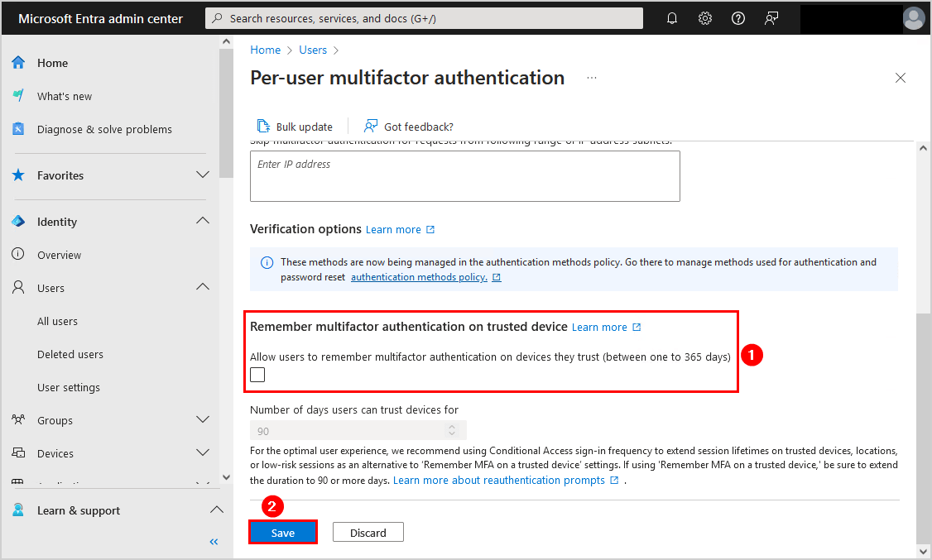Click the Enter IP address text box
The image size is (932, 560).
point(465,176)
